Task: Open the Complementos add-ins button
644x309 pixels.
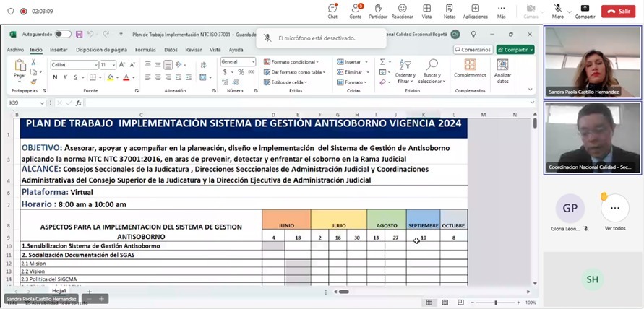Action: pos(471,68)
